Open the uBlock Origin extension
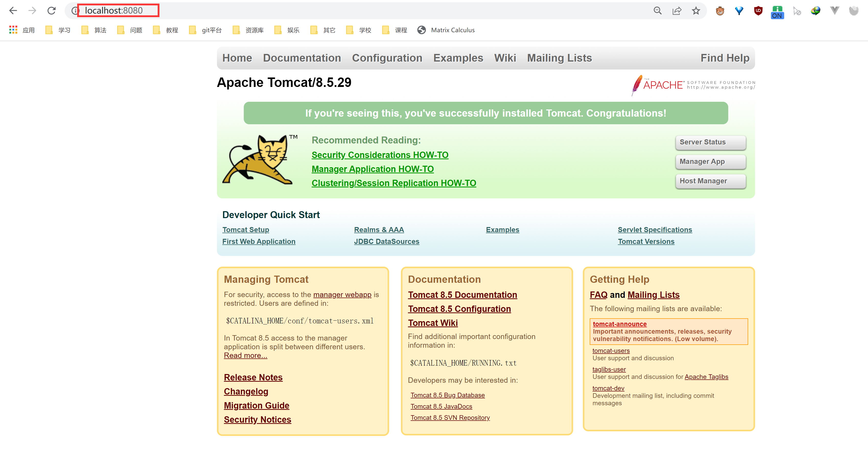The image size is (868, 451). (x=758, y=11)
